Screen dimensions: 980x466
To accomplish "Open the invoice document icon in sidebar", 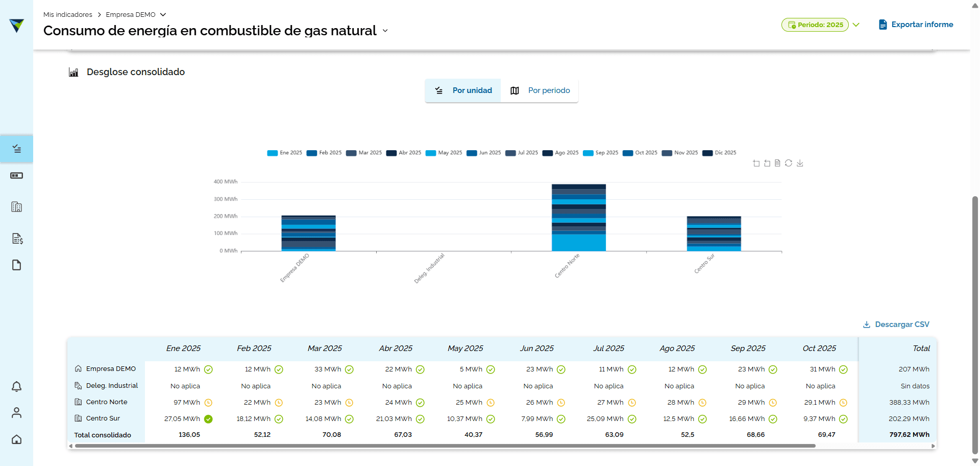I will tap(17, 239).
